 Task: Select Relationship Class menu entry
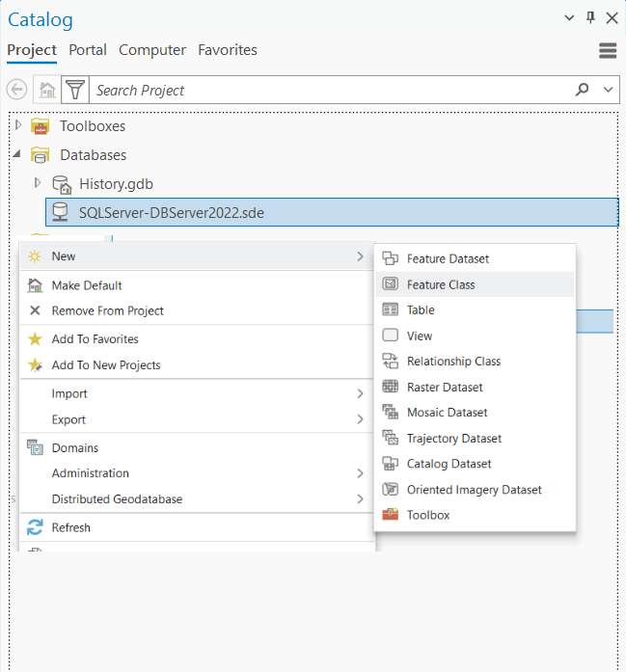tap(475, 362)
